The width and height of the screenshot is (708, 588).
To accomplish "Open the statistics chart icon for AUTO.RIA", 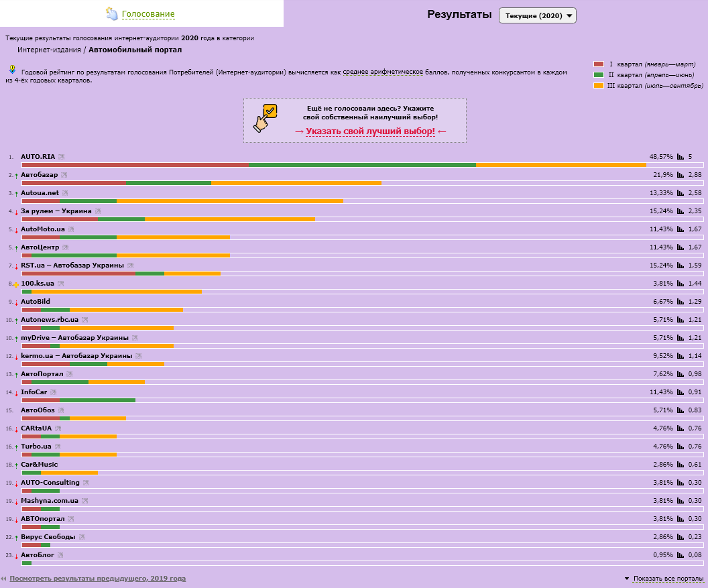I will [681, 157].
